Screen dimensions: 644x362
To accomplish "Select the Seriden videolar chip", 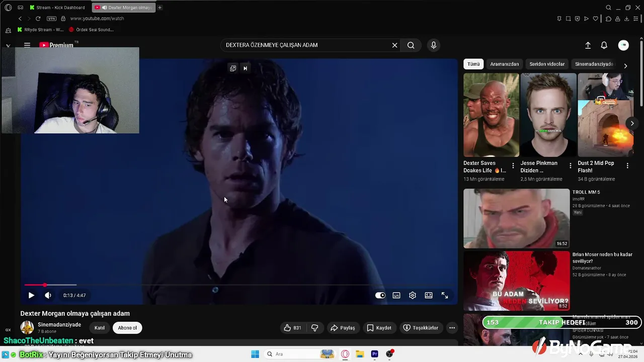I will click(547, 64).
